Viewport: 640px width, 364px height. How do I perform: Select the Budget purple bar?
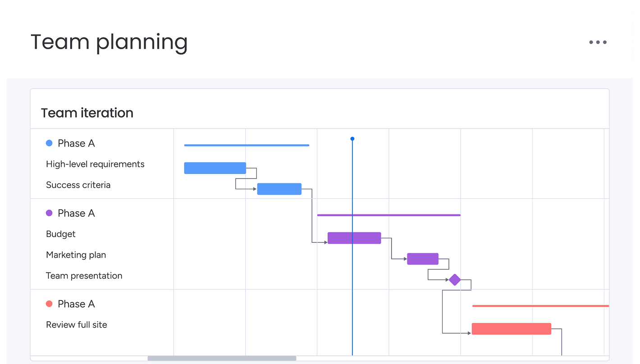(354, 237)
